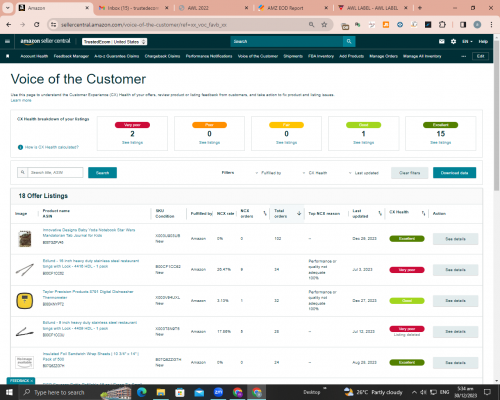The image size is (500, 400).
Task: Click the magnifier icon in Seller Central search
Action: (349, 41)
